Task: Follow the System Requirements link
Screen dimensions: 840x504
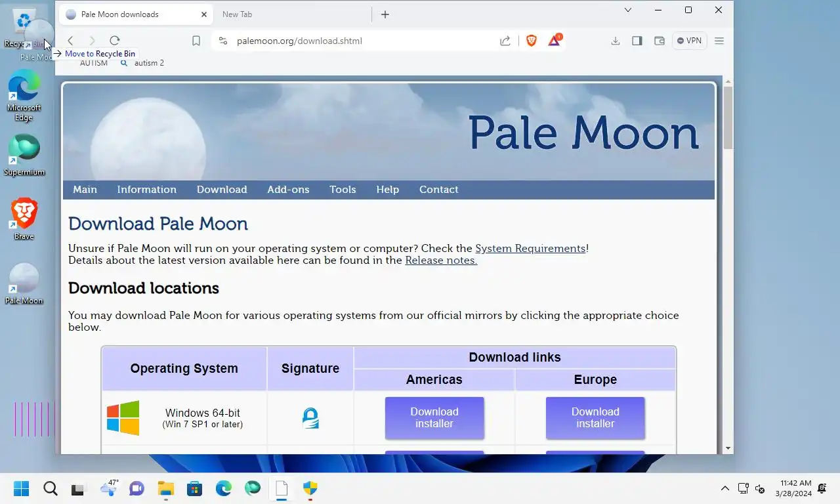Action: [530, 249]
